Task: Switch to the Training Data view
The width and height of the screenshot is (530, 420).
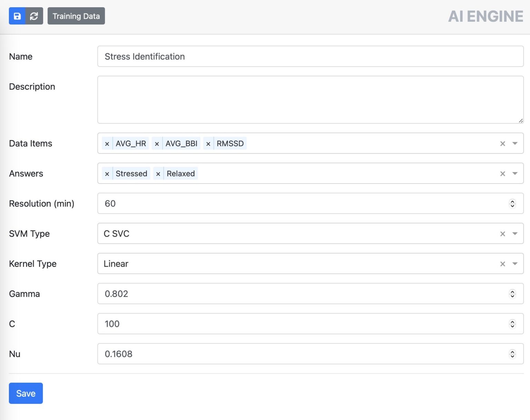Action: coord(76,16)
